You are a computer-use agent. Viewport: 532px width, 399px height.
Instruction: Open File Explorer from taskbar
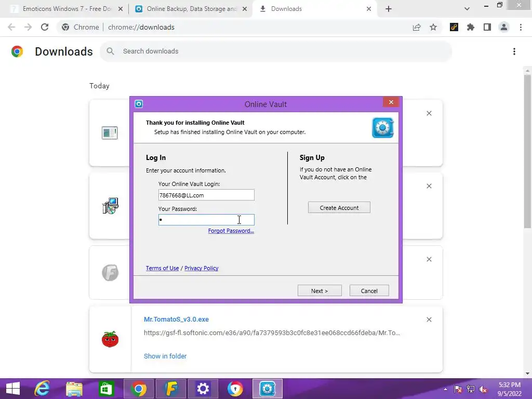[74, 389]
